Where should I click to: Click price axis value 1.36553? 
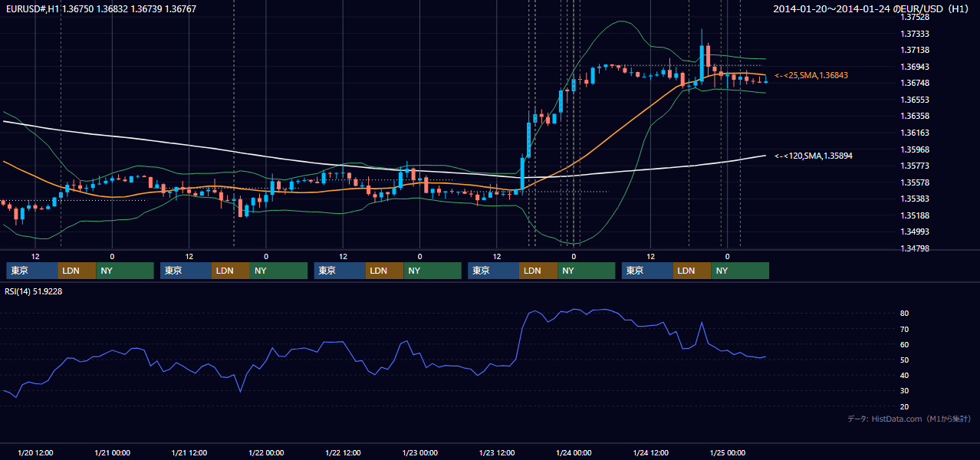914,100
